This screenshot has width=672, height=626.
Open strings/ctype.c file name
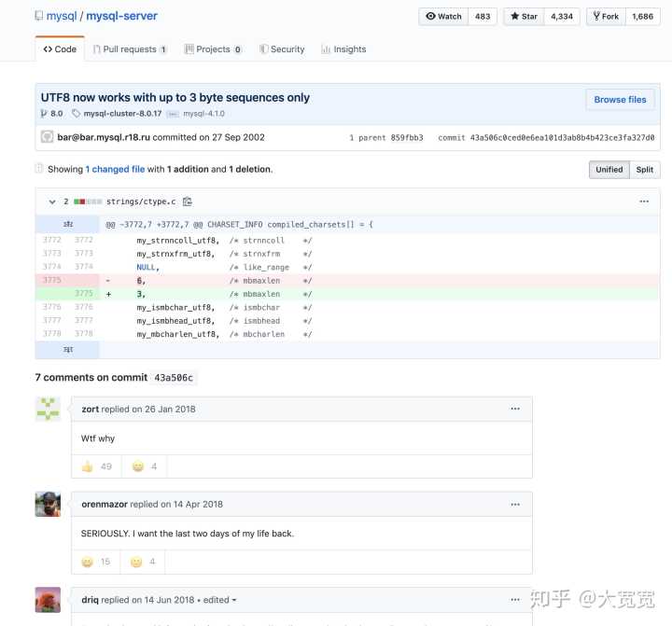click(141, 202)
